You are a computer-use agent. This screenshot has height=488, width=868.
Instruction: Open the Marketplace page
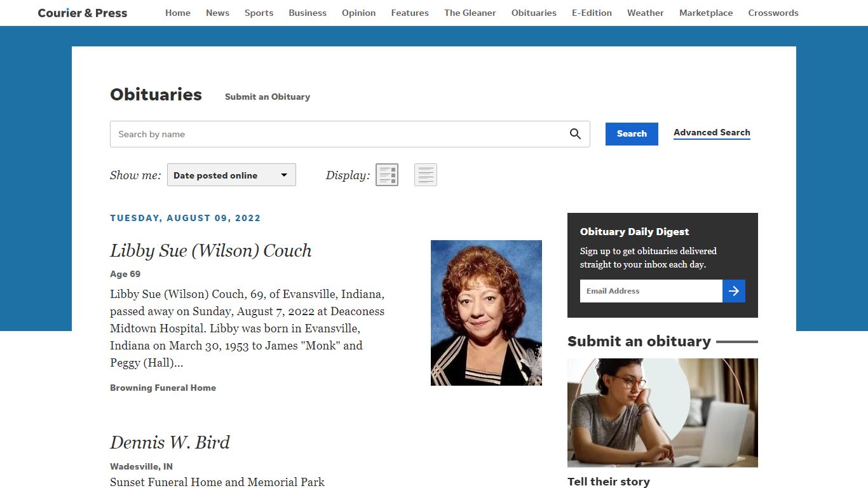(706, 13)
